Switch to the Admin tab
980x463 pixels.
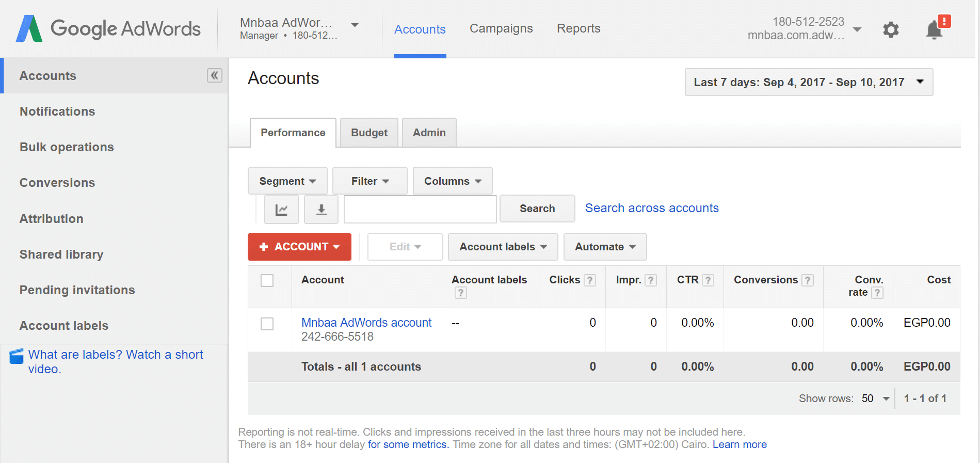coord(429,133)
